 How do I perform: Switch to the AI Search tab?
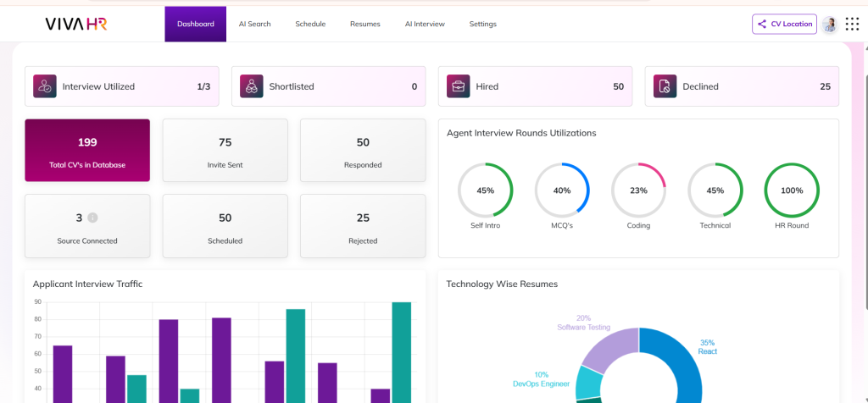click(254, 24)
